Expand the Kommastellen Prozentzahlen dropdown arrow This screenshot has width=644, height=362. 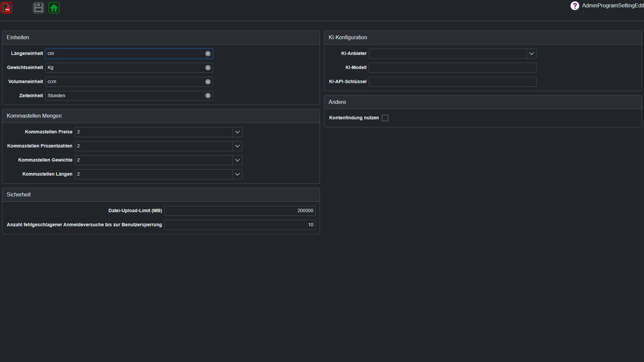(237, 146)
